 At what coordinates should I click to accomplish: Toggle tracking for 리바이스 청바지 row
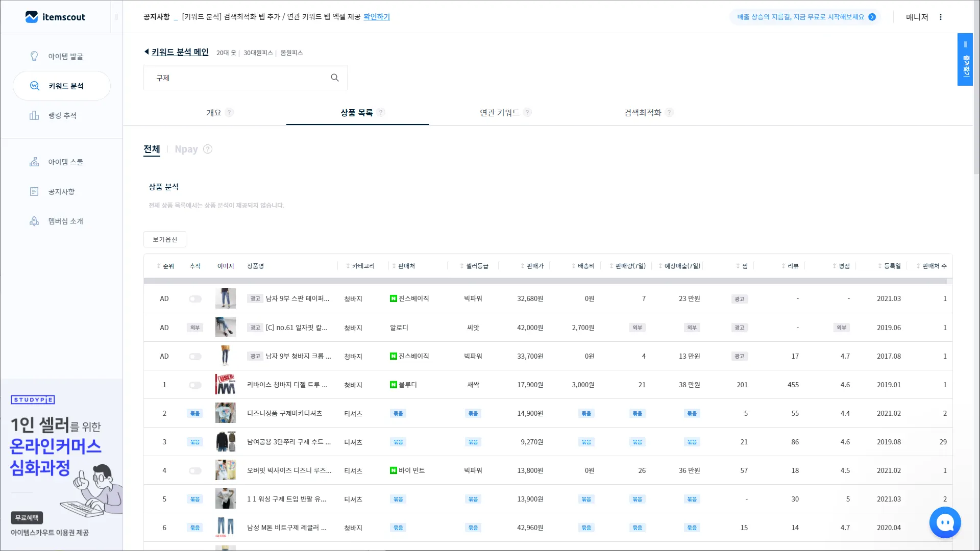click(x=195, y=385)
